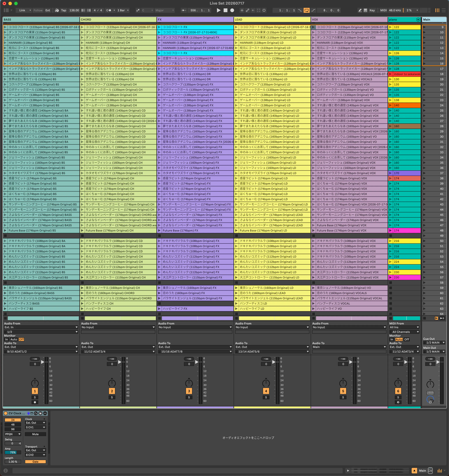Toggle the computer MIDI keyboard icon
449x476 pixels.
365,10
